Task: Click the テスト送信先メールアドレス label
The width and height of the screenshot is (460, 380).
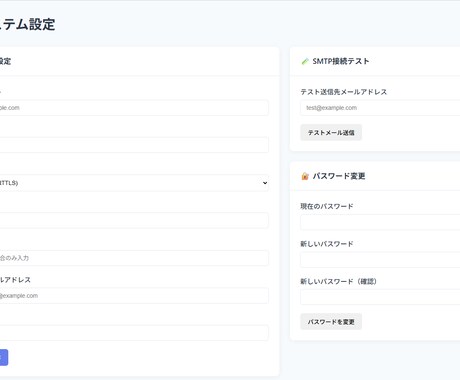Action: point(344,92)
